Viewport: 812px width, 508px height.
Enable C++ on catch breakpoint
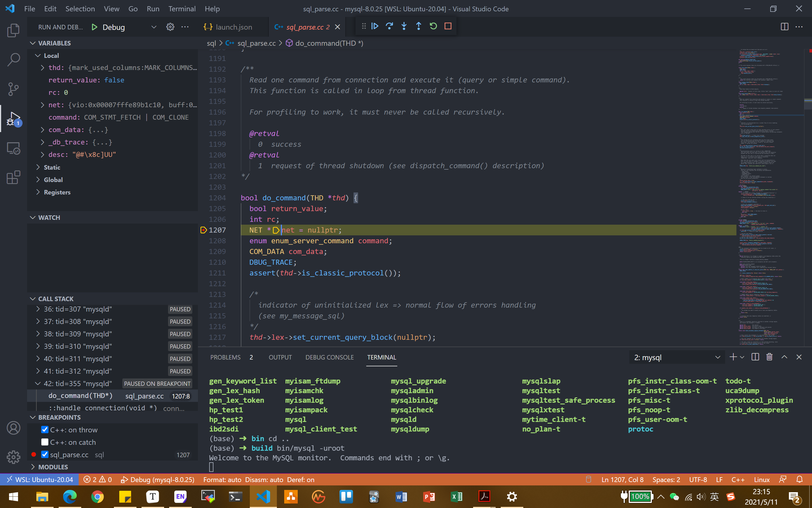tap(45, 442)
